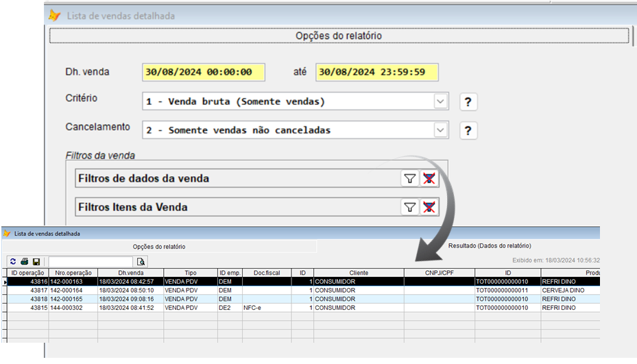637x364 pixels.
Task: Select row with operation 142-000164
Action: coord(73,290)
